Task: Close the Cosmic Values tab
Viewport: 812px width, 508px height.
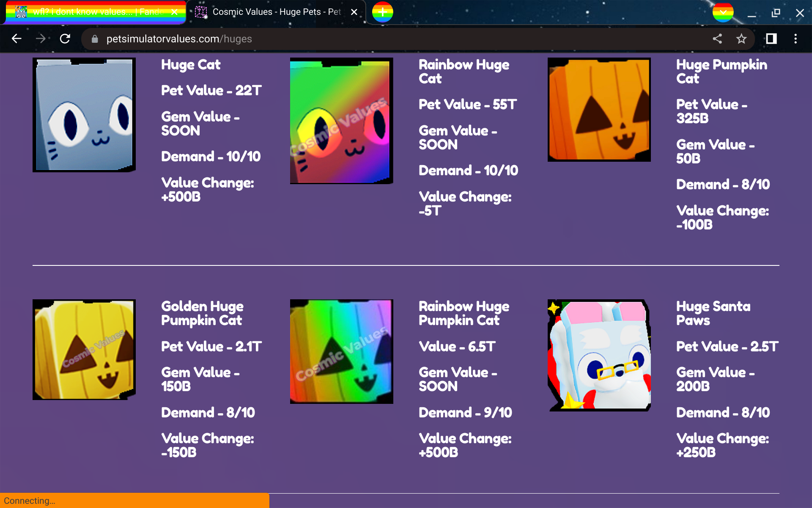Action: [x=354, y=12]
